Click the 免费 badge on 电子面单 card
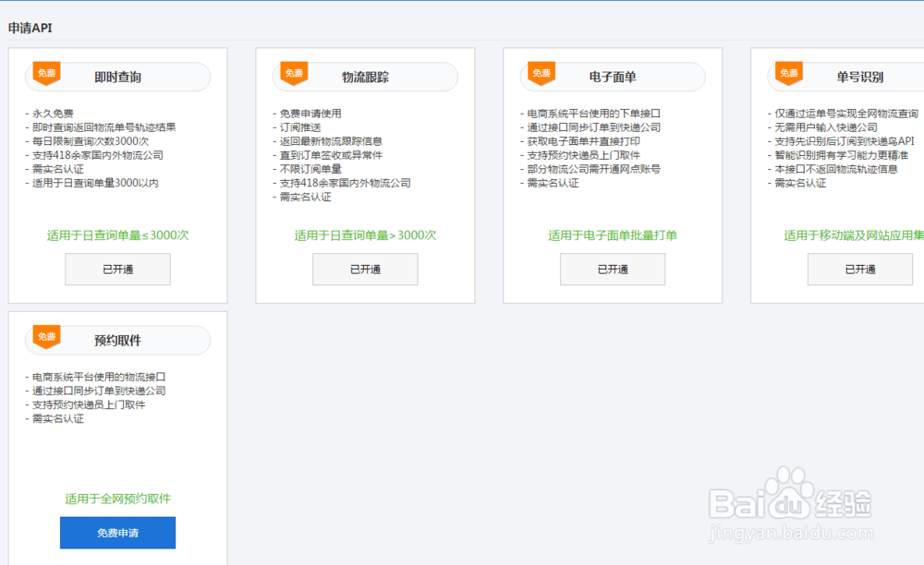Screen dimensions: 924x565 coord(541,71)
